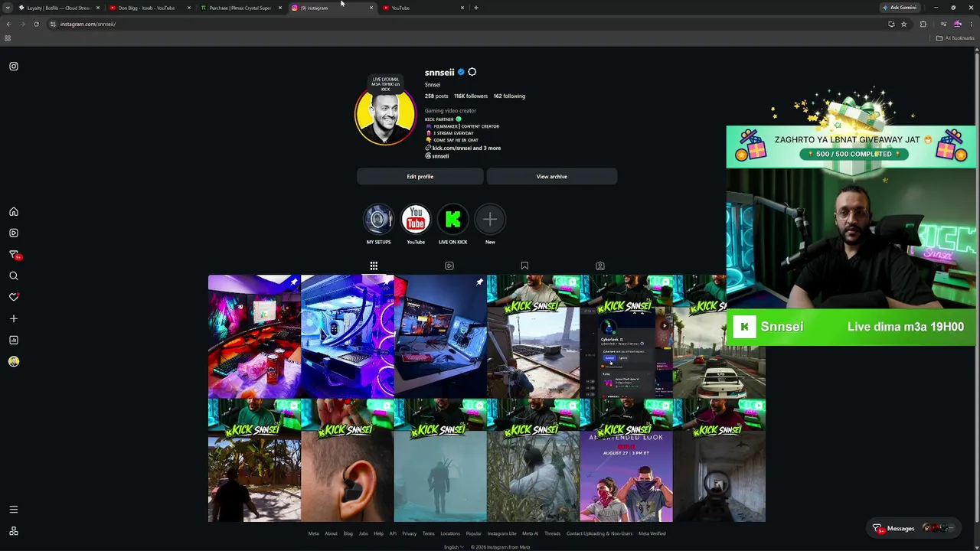
Task: Expand the tab search dropdown arrow
Action: click(8, 8)
